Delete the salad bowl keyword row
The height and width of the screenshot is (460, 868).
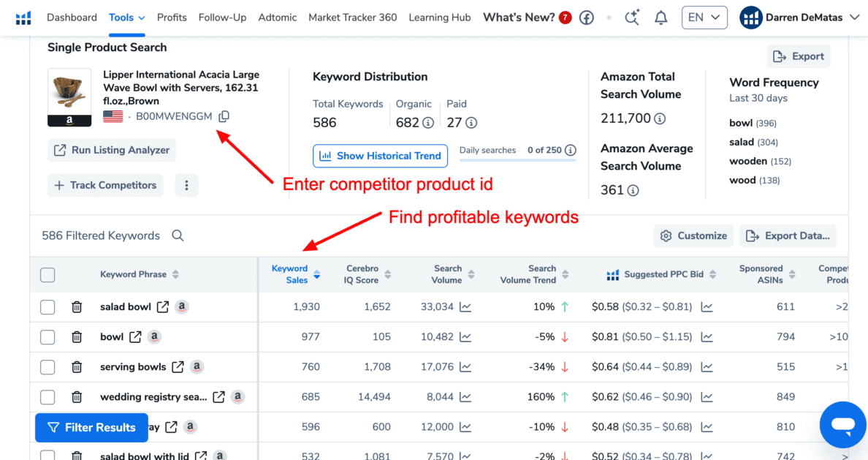pos(77,306)
